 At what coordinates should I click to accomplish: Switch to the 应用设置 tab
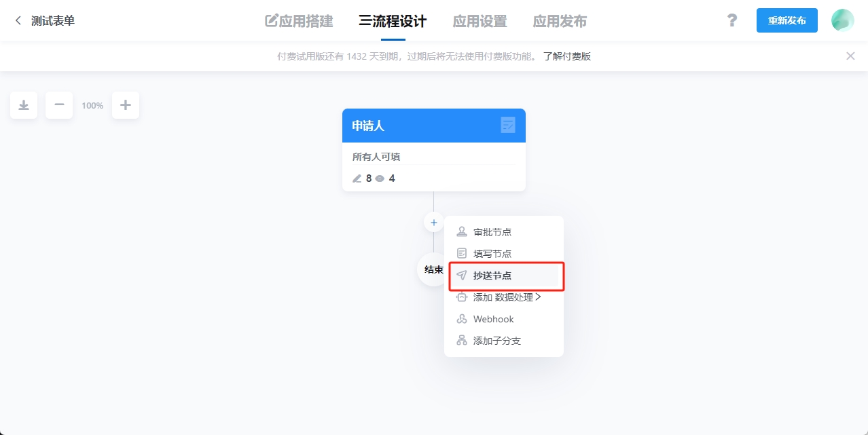pos(480,21)
